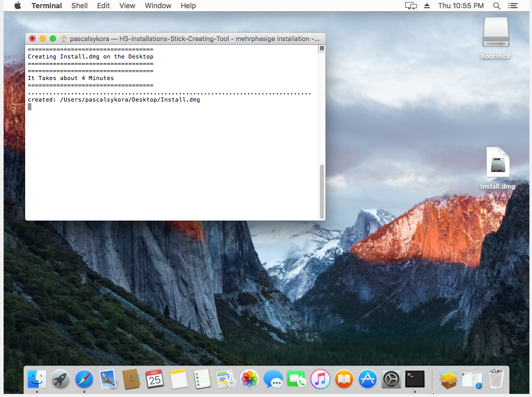This screenshot has width=532, height=397.
Task: Open iTunes from the Dock
Action: (x=320, y=379)
